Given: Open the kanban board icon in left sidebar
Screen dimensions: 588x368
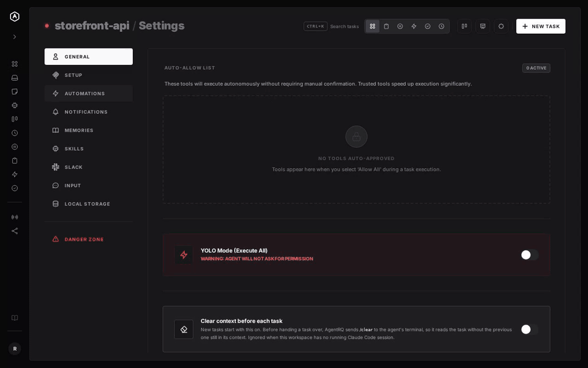Looking at the screenshot, I should click(15, 119).
